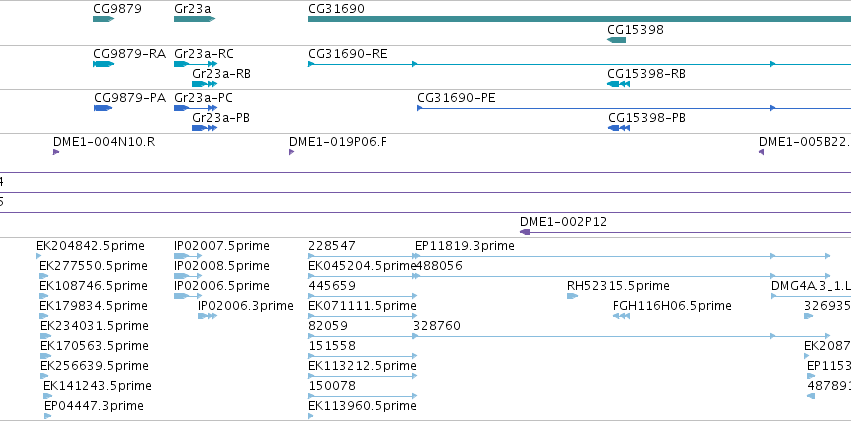The width and height of the screenshot is (851, 421).
Task: Click the CG31690-RE transcript line
Action: click(579, 64)
